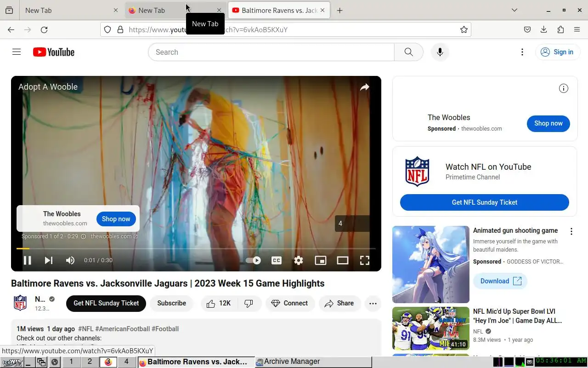The height and width of the screenshot is (368, 588).
Task: Open Firefox downloads panel
Action: (544, 29)
